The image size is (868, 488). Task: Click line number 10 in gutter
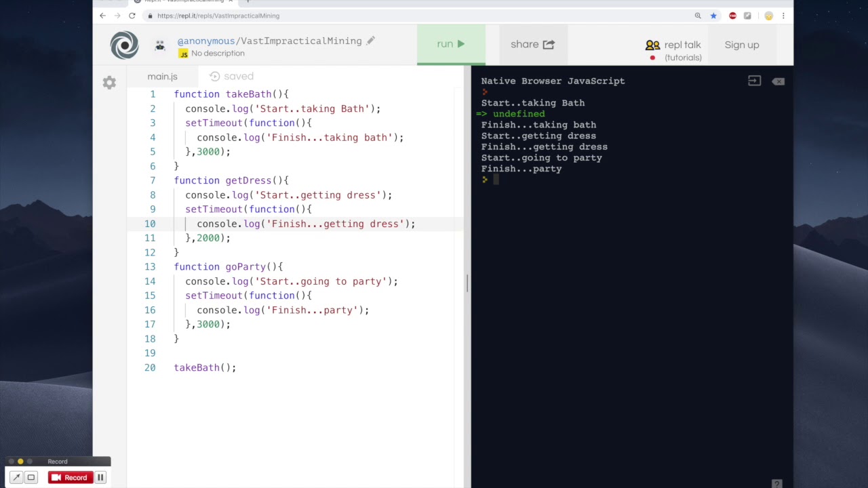(149, 224)
